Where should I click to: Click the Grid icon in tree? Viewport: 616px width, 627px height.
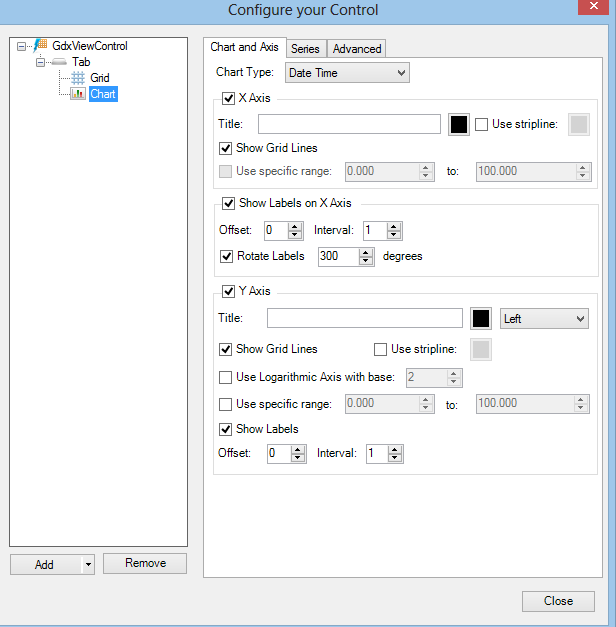pyautogui.click(x=78, y=78)
